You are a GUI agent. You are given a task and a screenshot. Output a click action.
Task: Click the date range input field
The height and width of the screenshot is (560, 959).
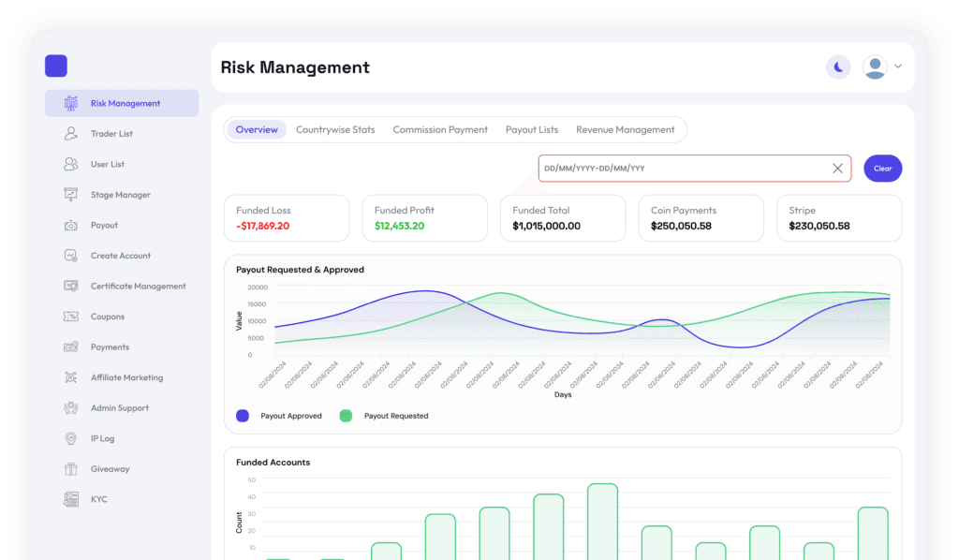695,169
